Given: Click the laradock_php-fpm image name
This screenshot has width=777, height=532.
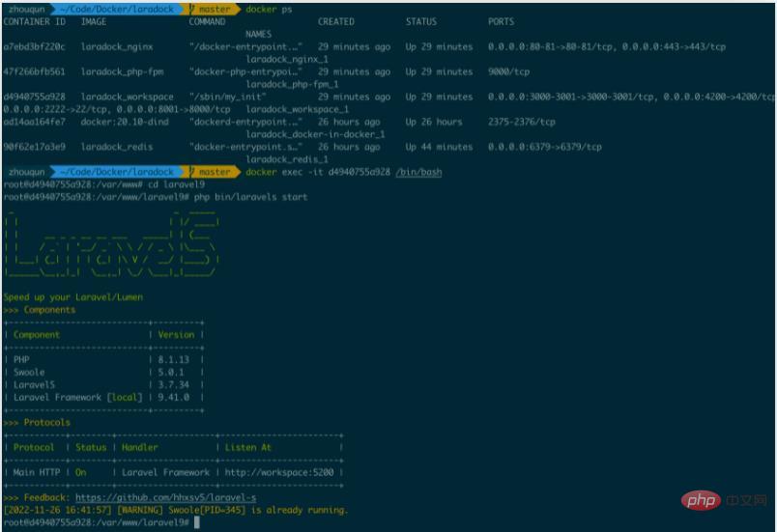Looking at the screenshot, I should click(122, 71).
